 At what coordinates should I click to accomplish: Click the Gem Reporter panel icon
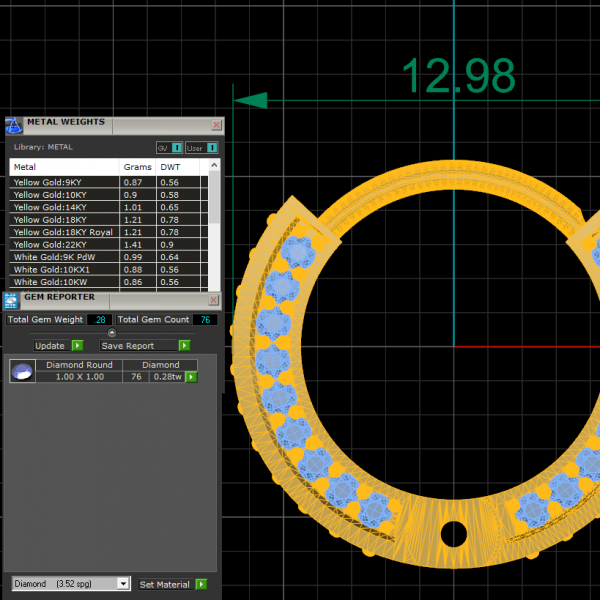click(x=11, y=299)
